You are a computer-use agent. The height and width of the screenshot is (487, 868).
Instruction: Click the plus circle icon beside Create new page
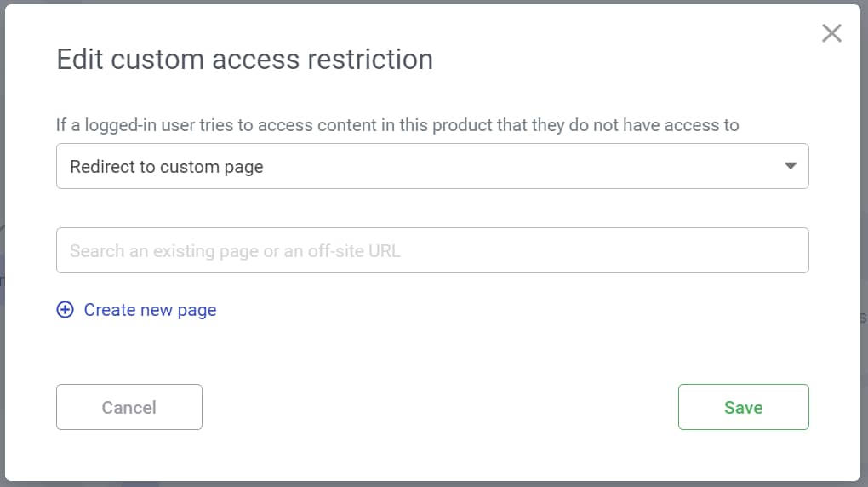[x=66, y=310]
